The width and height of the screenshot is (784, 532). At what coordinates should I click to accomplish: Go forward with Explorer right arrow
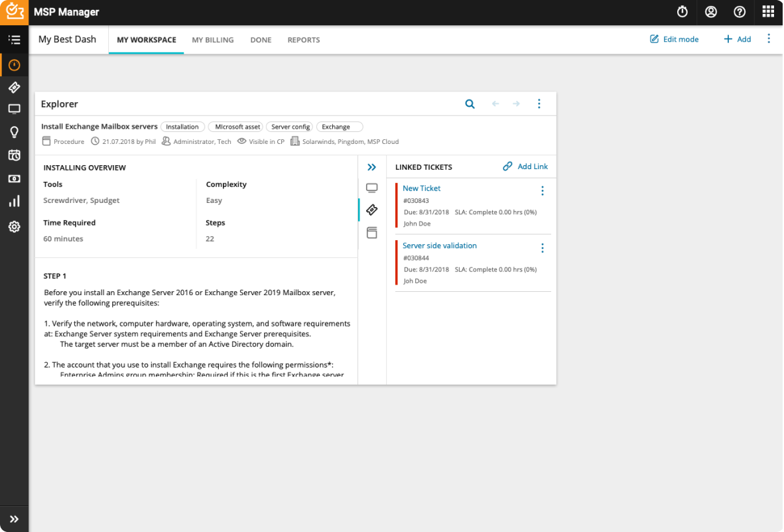click(516, 104)
